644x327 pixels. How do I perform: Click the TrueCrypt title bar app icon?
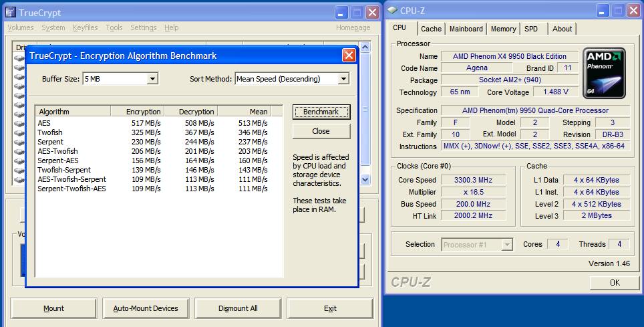(x=11, y=12)
